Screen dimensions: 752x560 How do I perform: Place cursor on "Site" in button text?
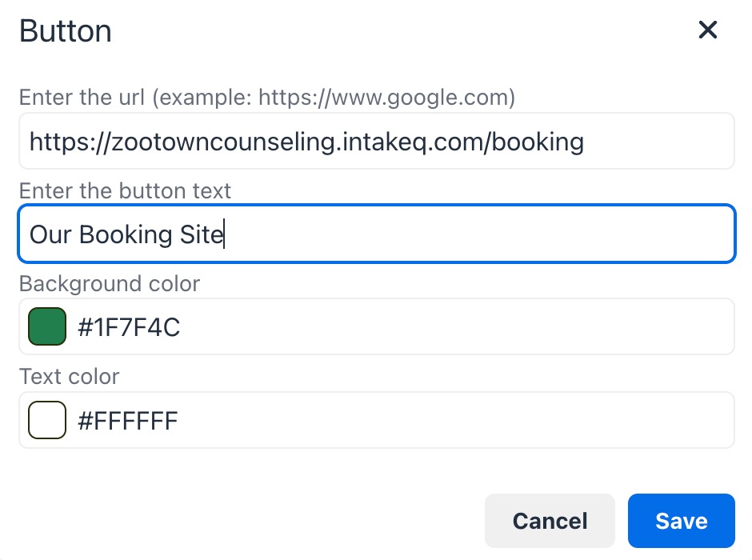(203, 234)
